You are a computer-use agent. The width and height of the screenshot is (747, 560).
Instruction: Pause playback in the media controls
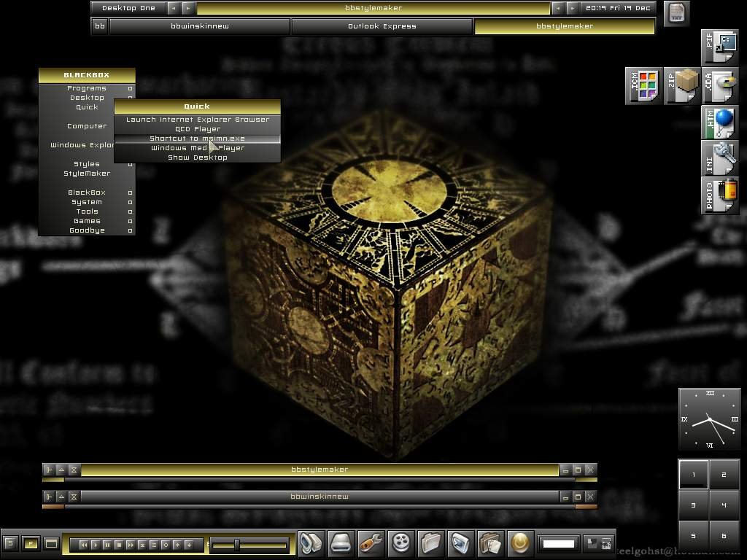[x=107, y=545]
